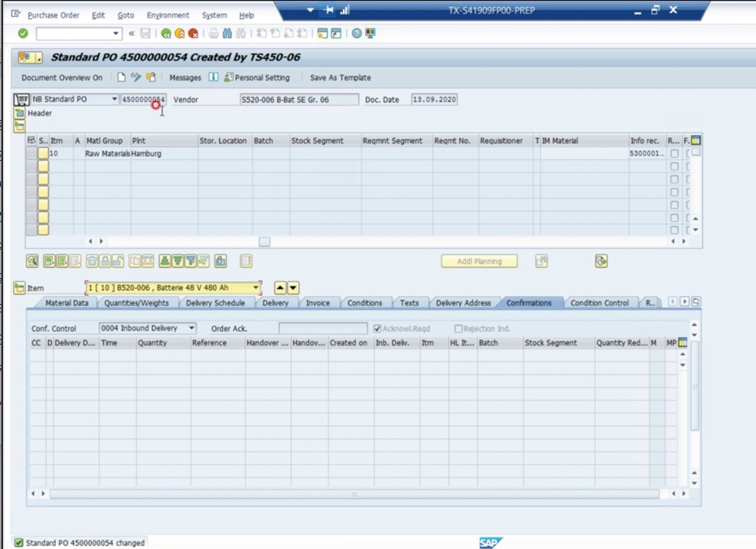Click the Generate shortcut icon
The width and height of the screenshot is (756, 549).
coord(336,33)
